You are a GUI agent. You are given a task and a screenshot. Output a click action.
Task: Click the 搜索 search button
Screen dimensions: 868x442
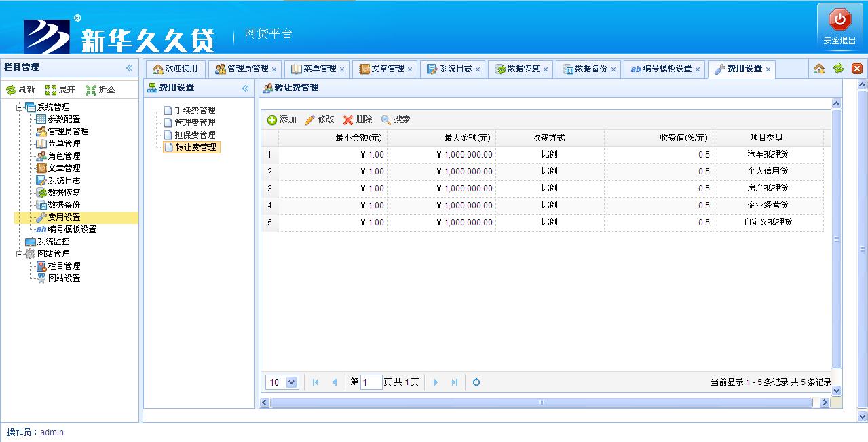tap(396, 119)
